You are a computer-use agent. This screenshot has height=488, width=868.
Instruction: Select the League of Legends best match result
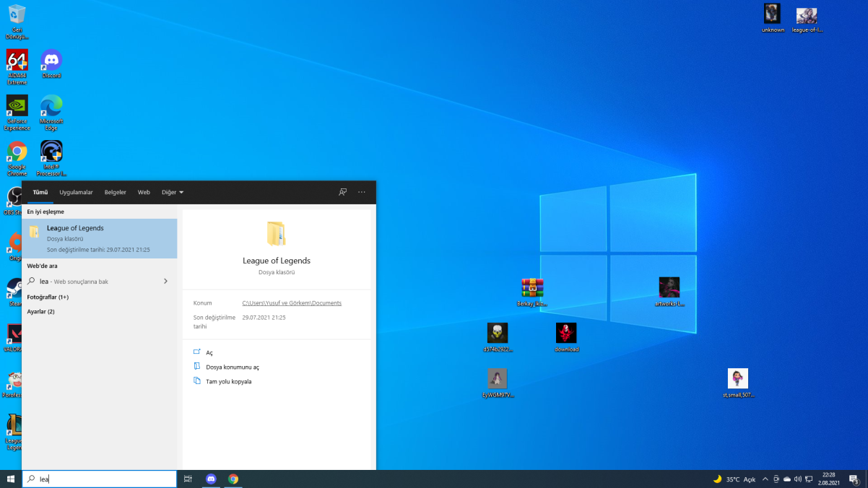coord(100,238)
